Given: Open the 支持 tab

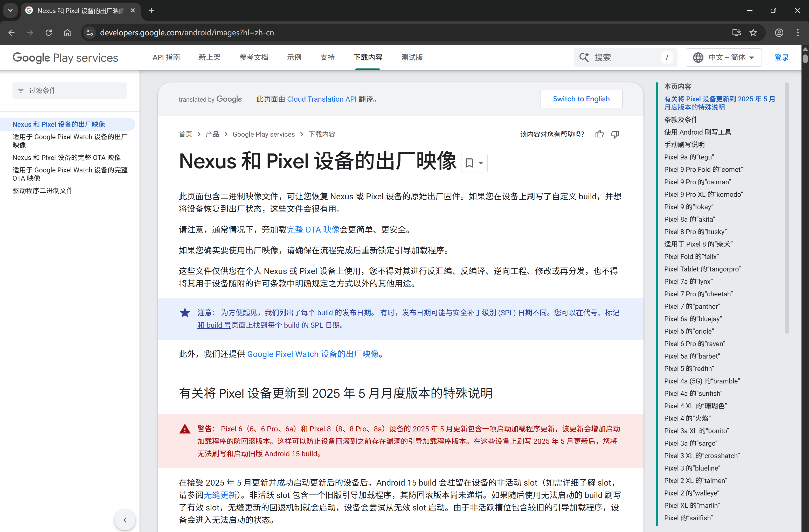Looking at the screenshot, I should 327,57.
